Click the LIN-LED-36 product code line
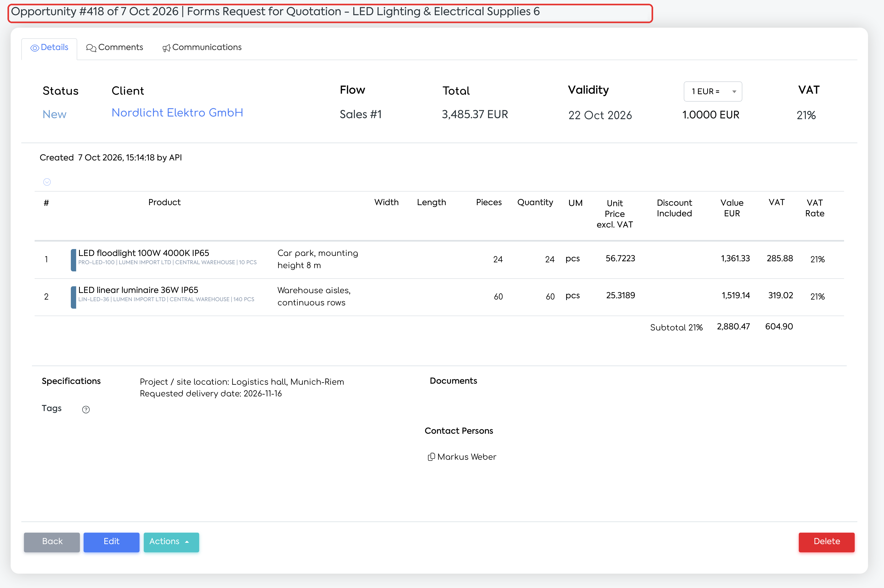Image resolution: width=884 pixels, height=588 pixels. pyautogui.click(x=166, y=299)
